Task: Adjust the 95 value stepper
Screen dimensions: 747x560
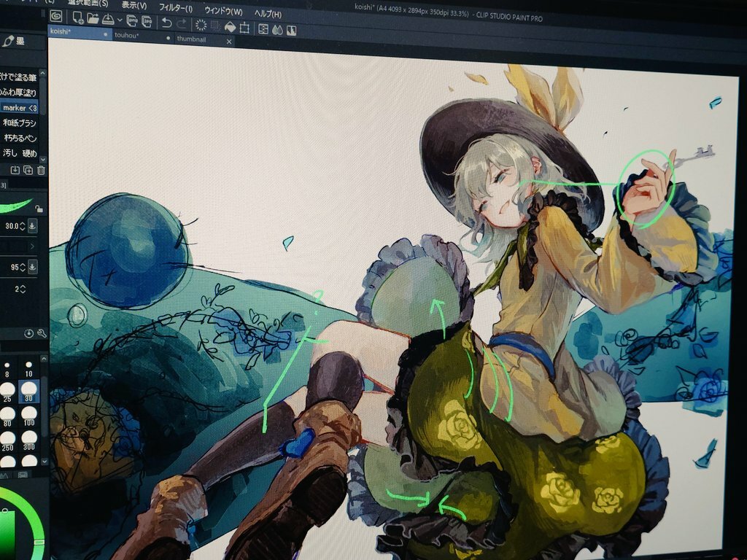Action: point(22,267)
